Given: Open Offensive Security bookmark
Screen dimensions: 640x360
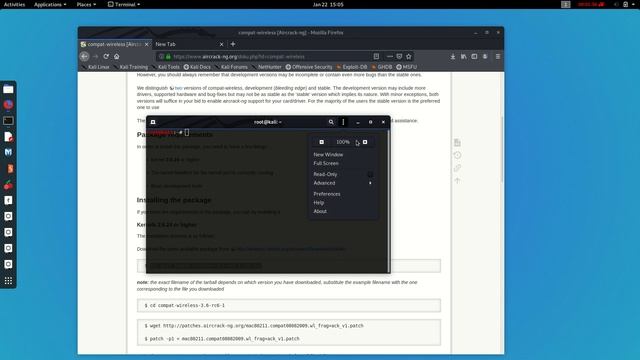Looking at the screenshot, I should (309, 67).
